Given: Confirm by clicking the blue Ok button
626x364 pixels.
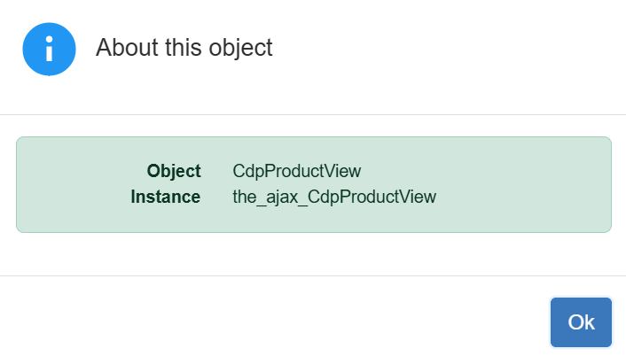Looking at the screenshot, I should point(581,322).
